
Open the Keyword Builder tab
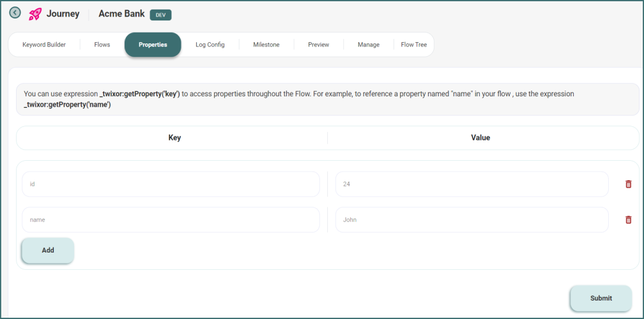(44, 45)
